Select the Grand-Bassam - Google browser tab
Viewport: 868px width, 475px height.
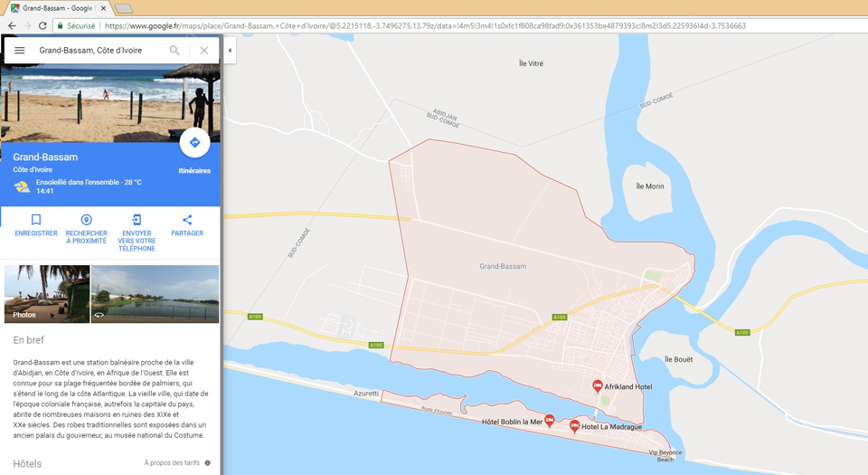click(58, 8)
